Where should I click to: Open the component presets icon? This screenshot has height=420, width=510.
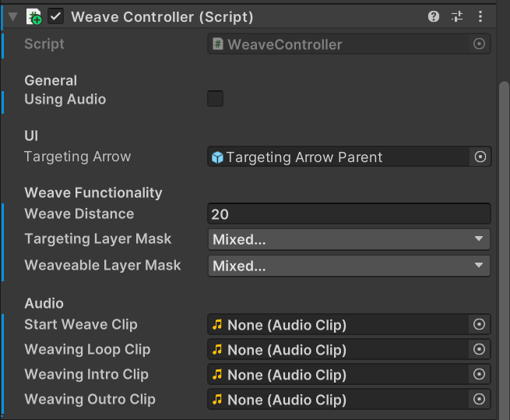(457, 16)
